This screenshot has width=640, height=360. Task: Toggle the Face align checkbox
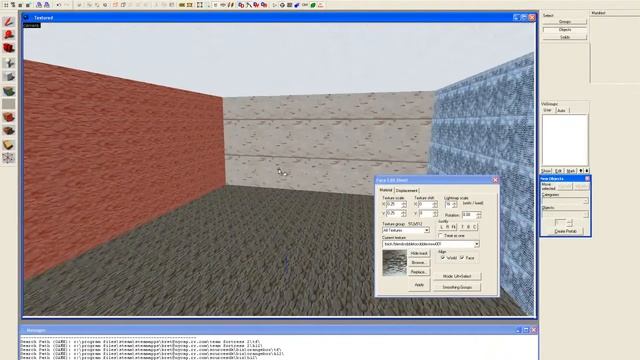[x=462, y=258]
